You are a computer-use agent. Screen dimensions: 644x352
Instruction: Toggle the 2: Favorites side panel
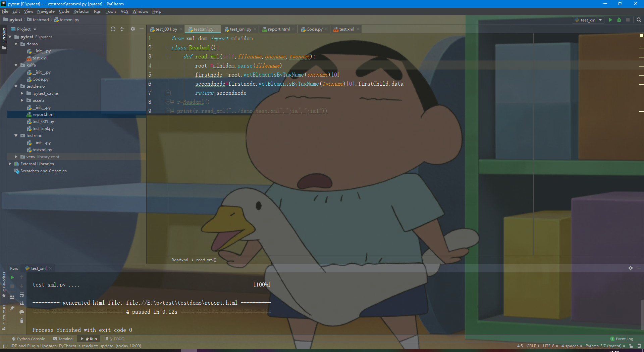click(x=4, y=284)
